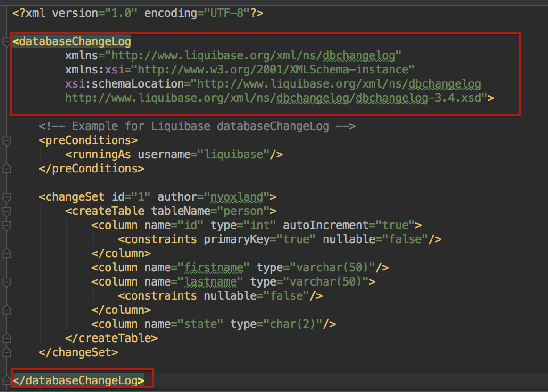Click fold-end marker beside closing changeSet tag
This screenshot has width=548, height=392.
6,352
